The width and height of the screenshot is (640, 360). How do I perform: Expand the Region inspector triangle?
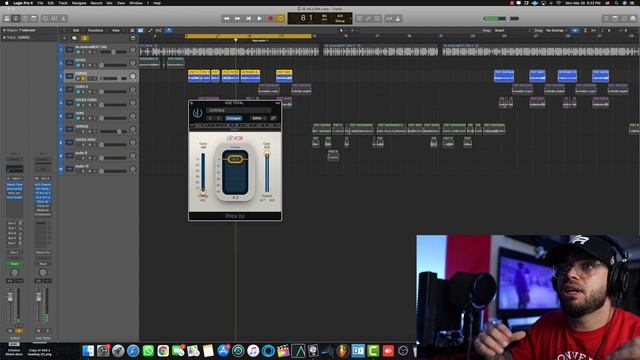pos(4,30)
